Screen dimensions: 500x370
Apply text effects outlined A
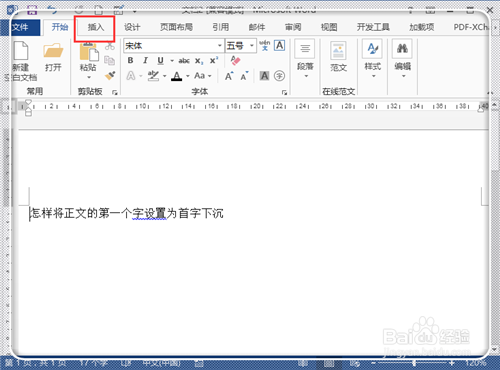(x=131, y=76)
